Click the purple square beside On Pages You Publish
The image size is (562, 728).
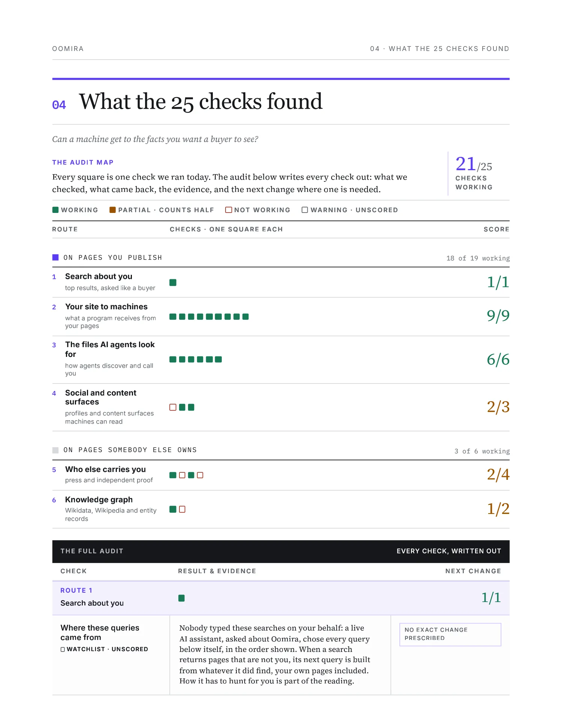coord(55,257)
